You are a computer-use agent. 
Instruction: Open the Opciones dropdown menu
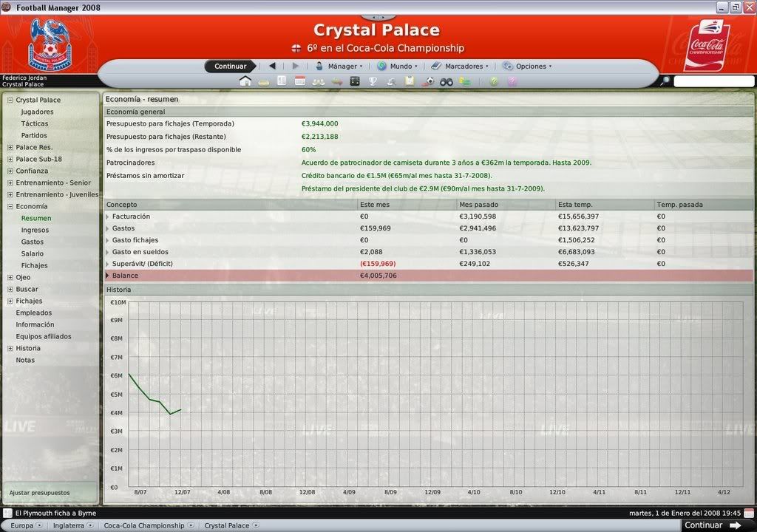pyautogui.click(x=528, y=66)
